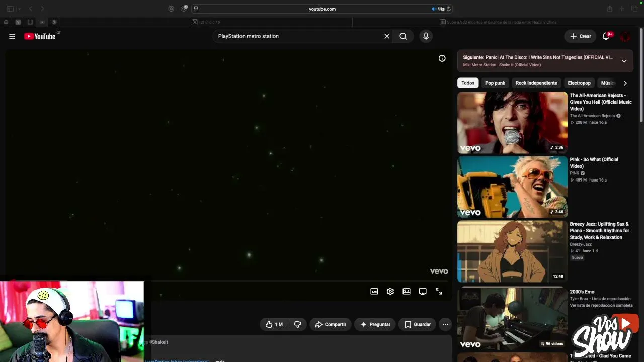Open the account avatar menu

[625, 36]
